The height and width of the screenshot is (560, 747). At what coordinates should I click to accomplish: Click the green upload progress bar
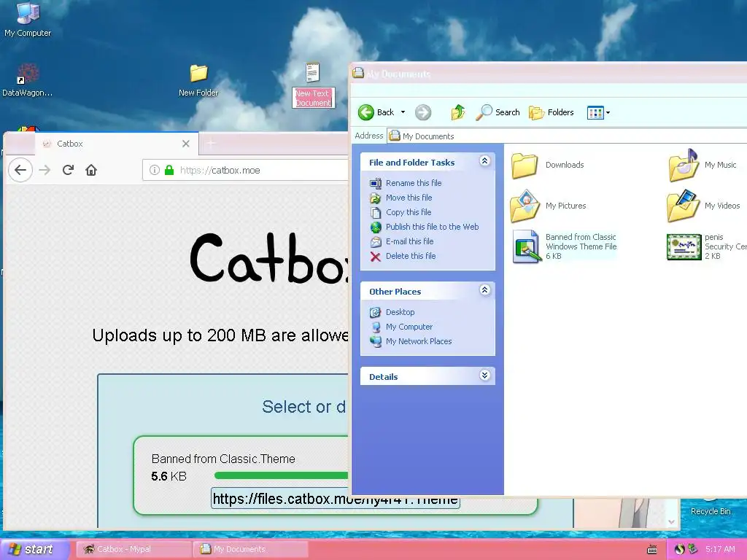(x=281, y=475)
